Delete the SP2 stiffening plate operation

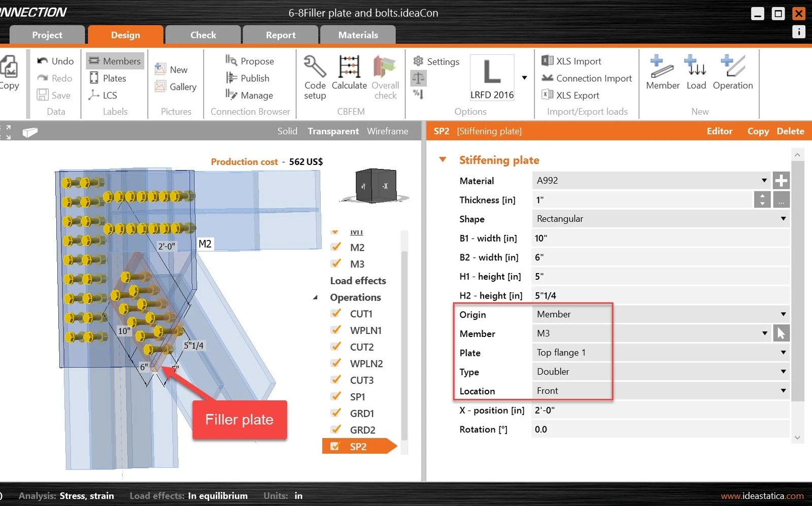(x=790, y=131)
